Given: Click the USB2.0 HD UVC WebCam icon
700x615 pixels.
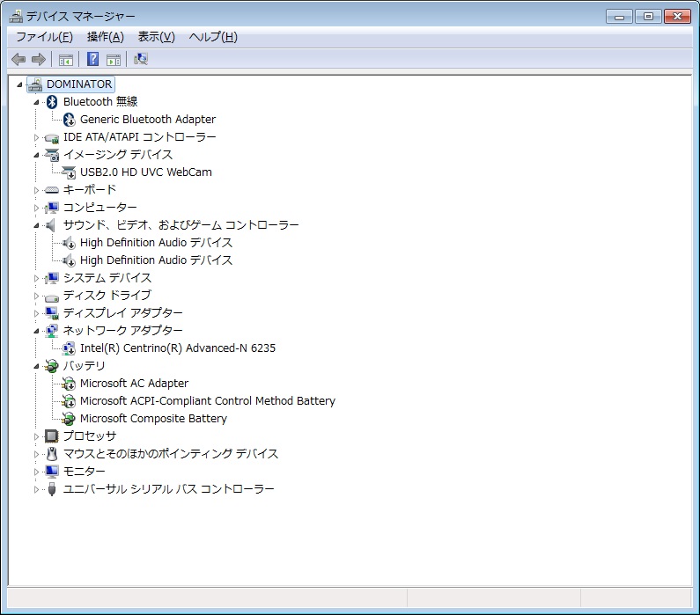Looking at the screenshot, I should (x=69, y=172).
